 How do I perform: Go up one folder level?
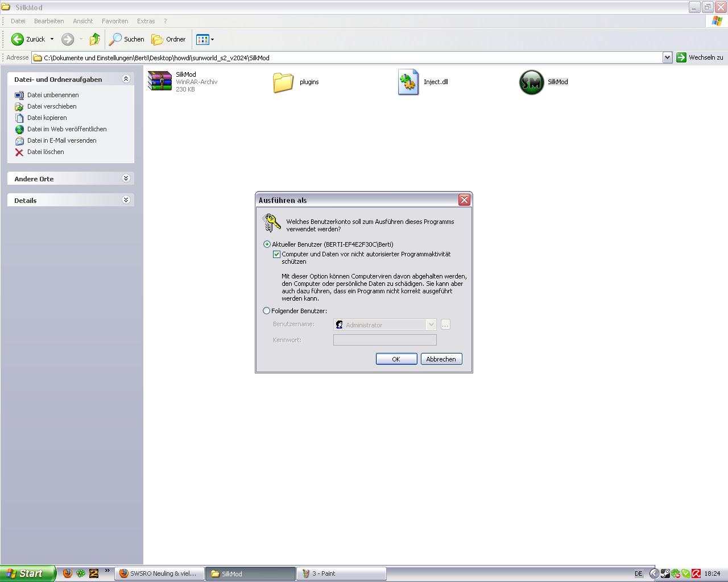tap(95, 39)
